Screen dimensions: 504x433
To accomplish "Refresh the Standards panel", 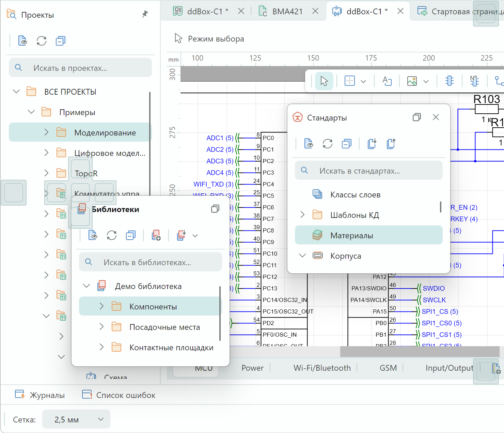I will point(328,144).
